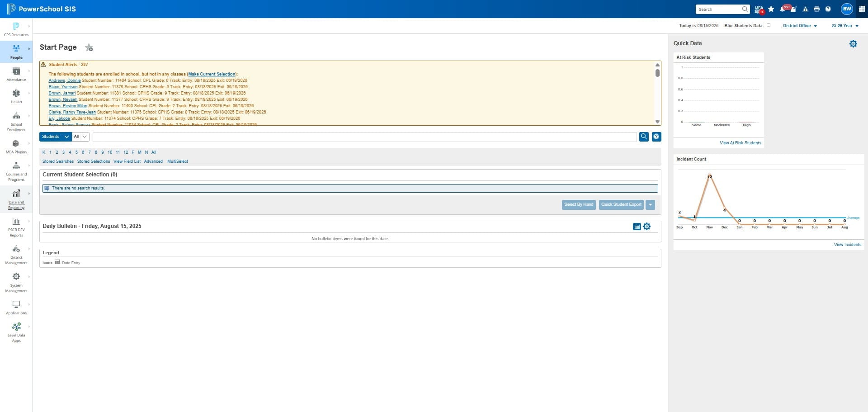Image resolution: width=868 pixels, height=412 pixels.
Task: Open the Health sidebar icon
Action: (16, 96)
